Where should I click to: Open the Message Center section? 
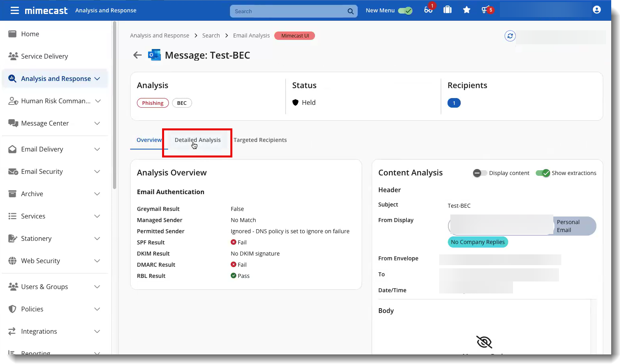click(x=45, y=123)
